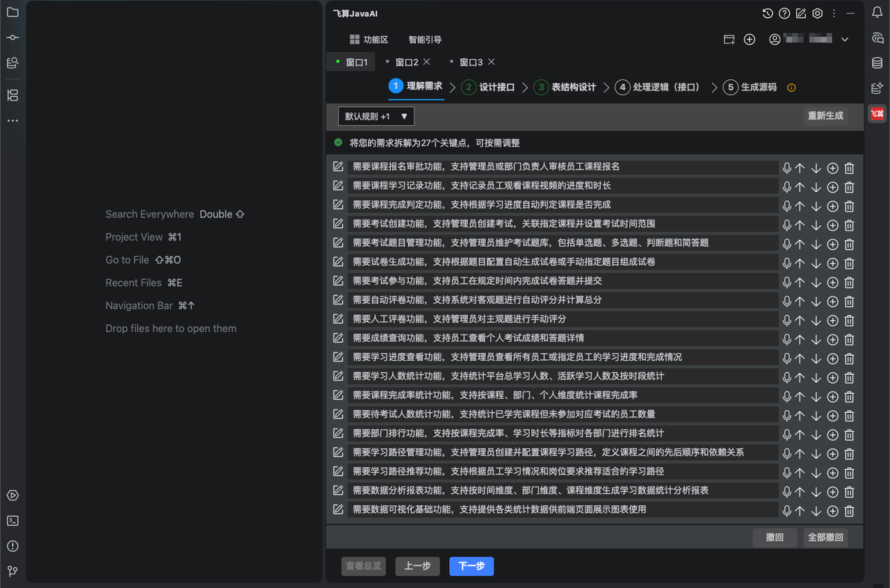Edit the 需要课程报名审批功能 requirement row

338,167
